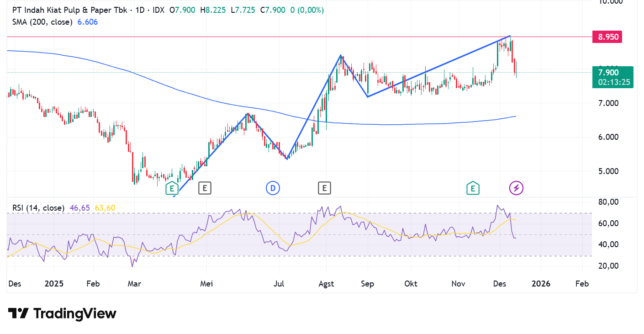Select the RSI (14, close) indicator legend

click(38, 208)
